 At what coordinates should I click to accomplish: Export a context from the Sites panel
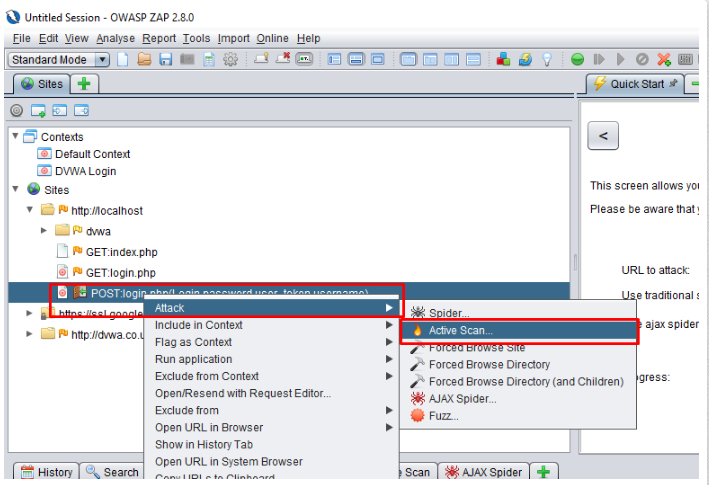[x=81, y=110]
